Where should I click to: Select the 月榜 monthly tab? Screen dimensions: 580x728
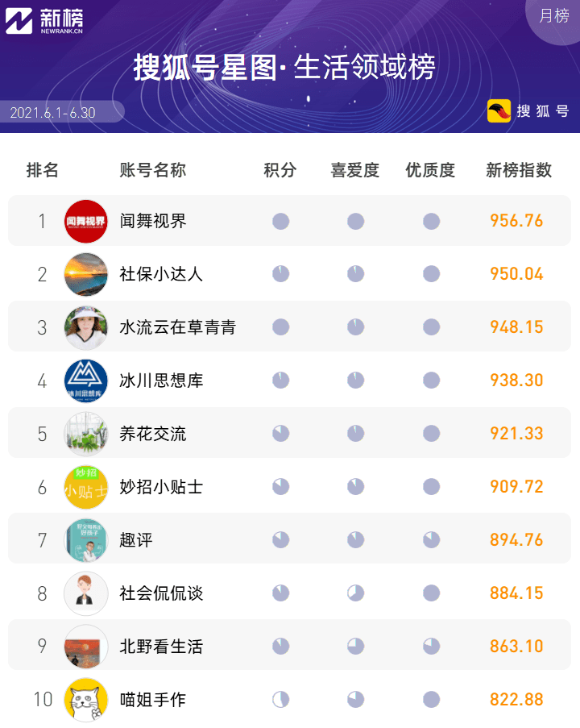point(554,16)
